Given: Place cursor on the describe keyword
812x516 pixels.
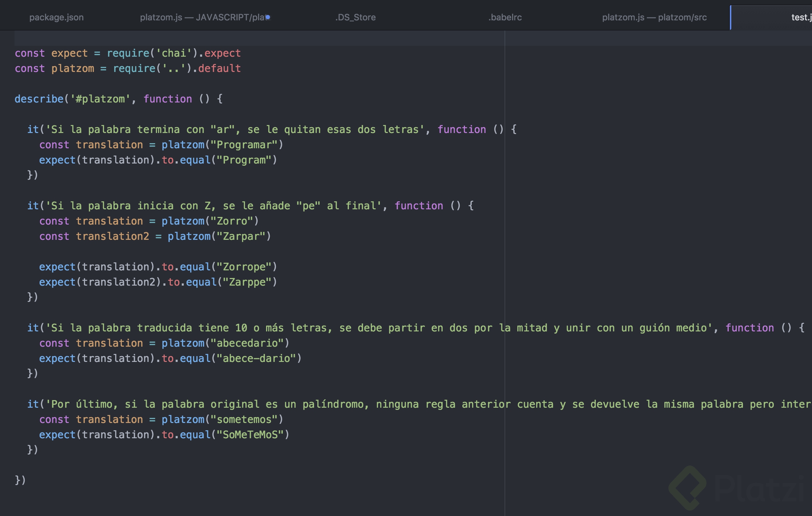Looking at the screenshot, I should tap(39, 99).
